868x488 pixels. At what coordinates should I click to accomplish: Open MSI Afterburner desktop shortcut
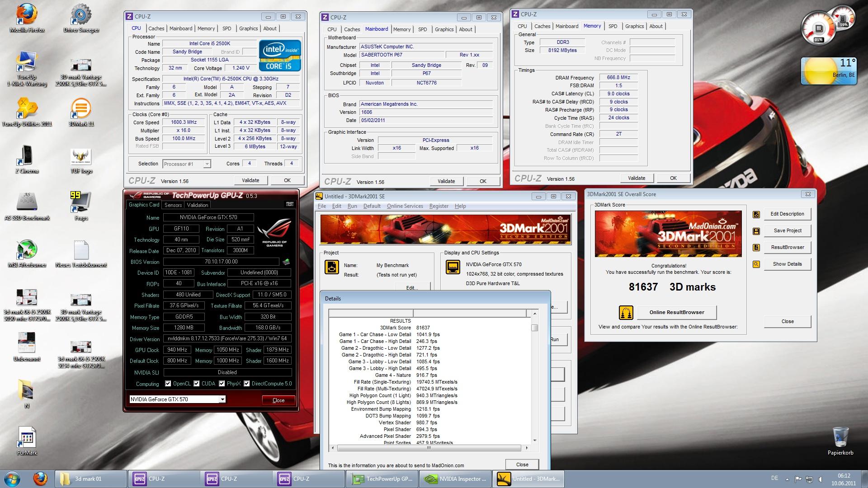pos(27,253)
